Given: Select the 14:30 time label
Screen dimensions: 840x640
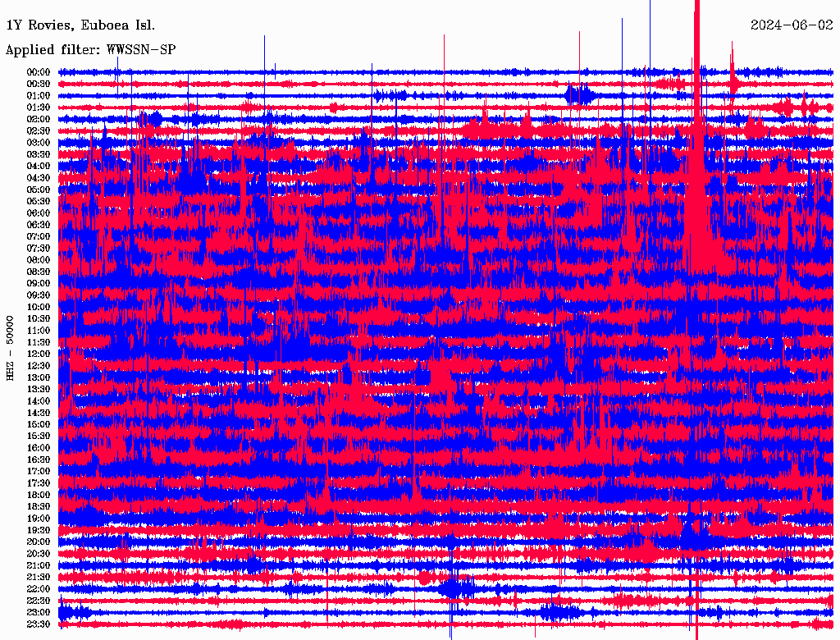Looking at the screenshot, I should 39,413.
